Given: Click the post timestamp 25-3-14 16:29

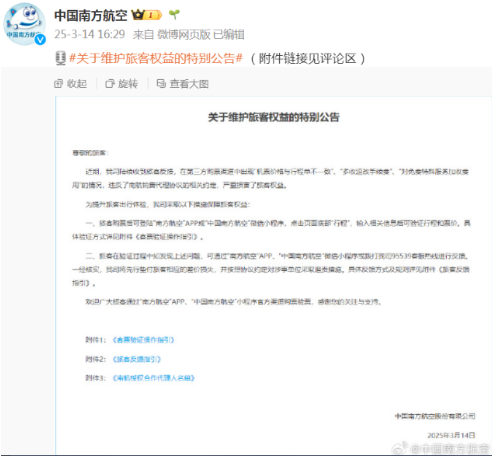Looking at the screenshot, I should tap(90, 34).
